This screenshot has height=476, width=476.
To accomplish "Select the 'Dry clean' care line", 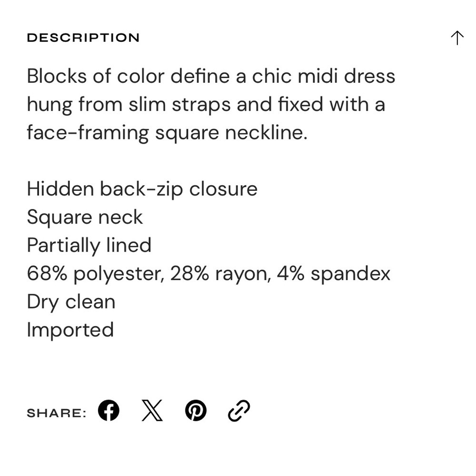I will (x=71, y=302).
